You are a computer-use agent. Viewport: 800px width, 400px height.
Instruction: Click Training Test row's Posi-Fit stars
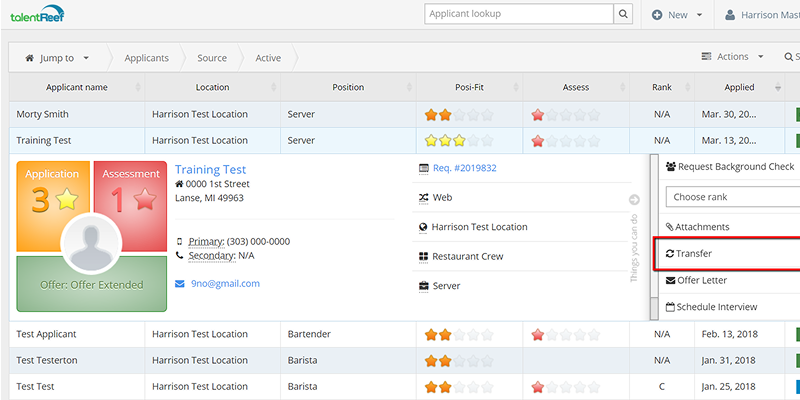pyautogui.click(x=459, y=140)
